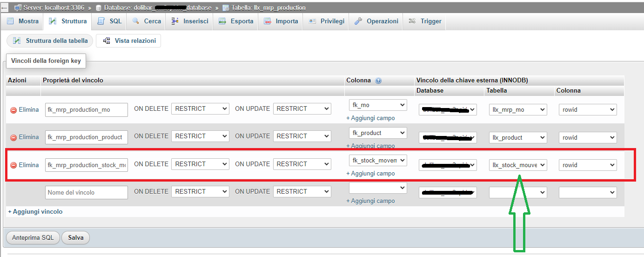Click the red delete icon for fk_mrp_production_product

pyautogui.click(x=13, y=138)
